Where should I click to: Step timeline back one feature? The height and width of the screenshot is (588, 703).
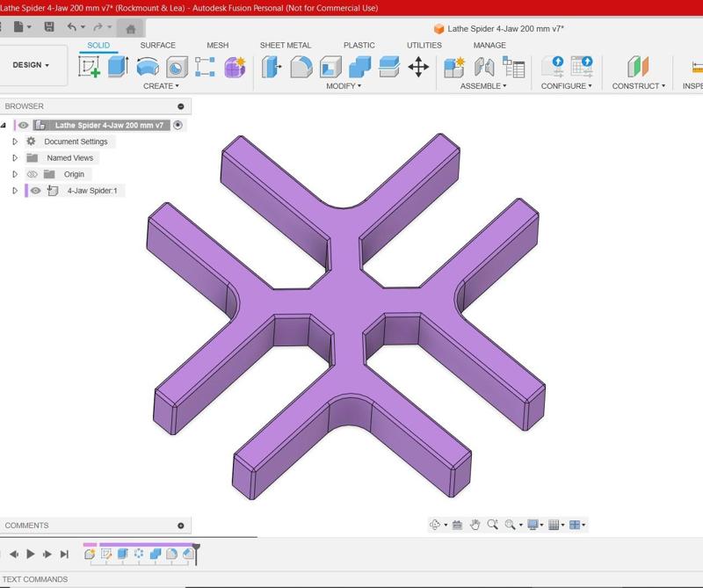(x=14, y=554)
